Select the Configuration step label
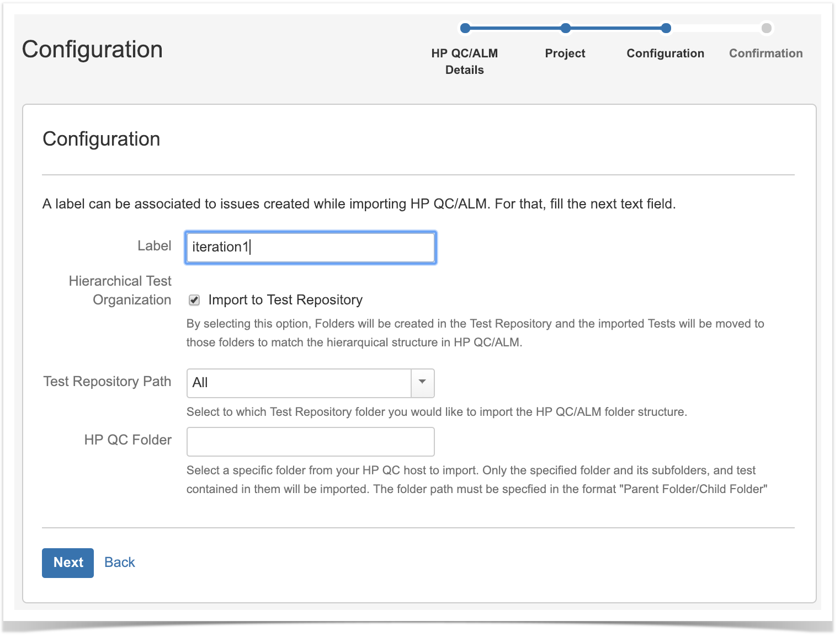 (x=666, y=53)
